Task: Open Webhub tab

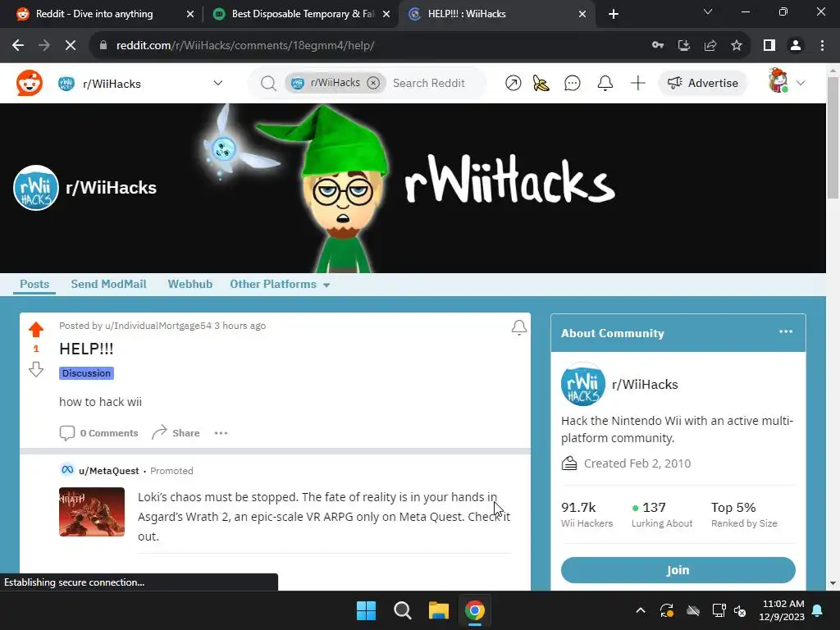Action: coord(189,284)
